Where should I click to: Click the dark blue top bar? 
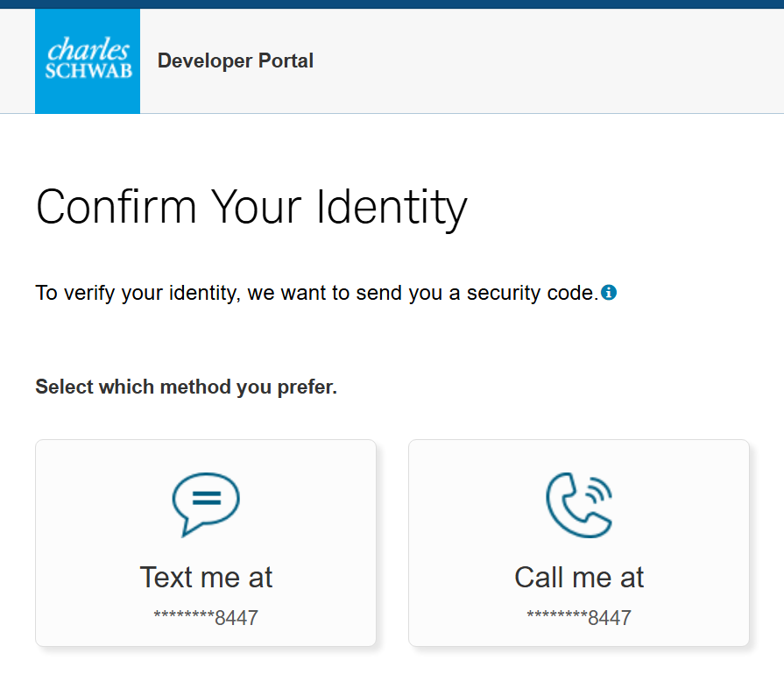392,4
